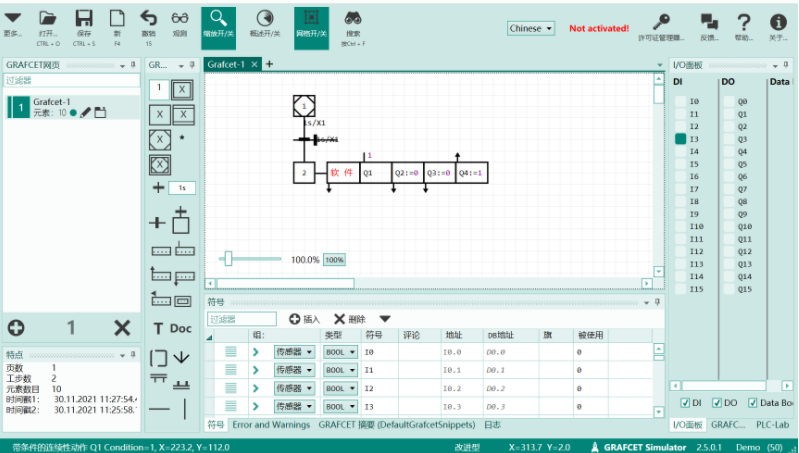Click the glasses observe icon
Image resolution: width=799 pixels, height=453 pixels.
pos(179,20)
